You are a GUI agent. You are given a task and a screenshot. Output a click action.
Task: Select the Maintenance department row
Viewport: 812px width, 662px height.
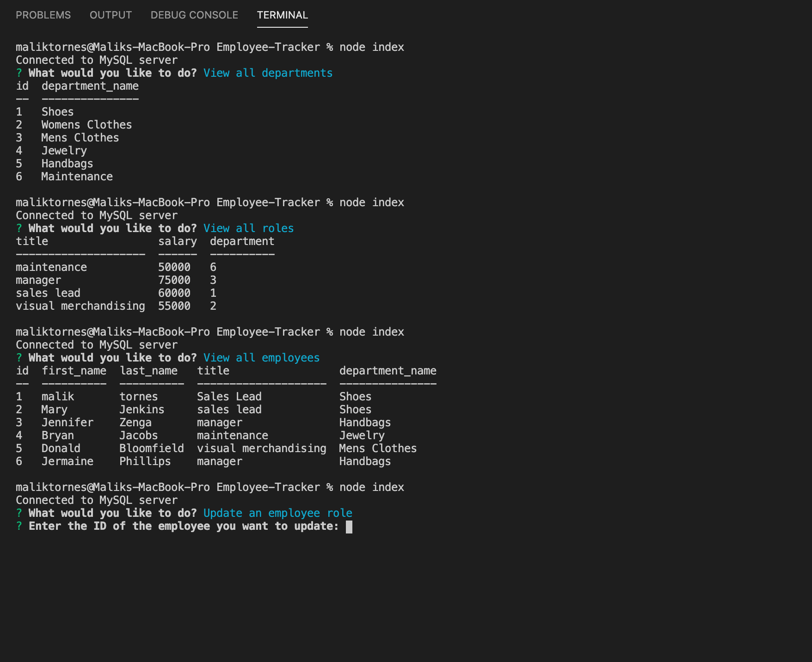[77, 176]
